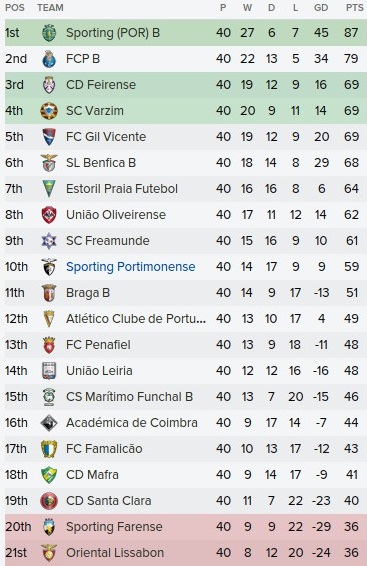
Task: Click the SC Freamunde star crest
Action: (49, 241)
